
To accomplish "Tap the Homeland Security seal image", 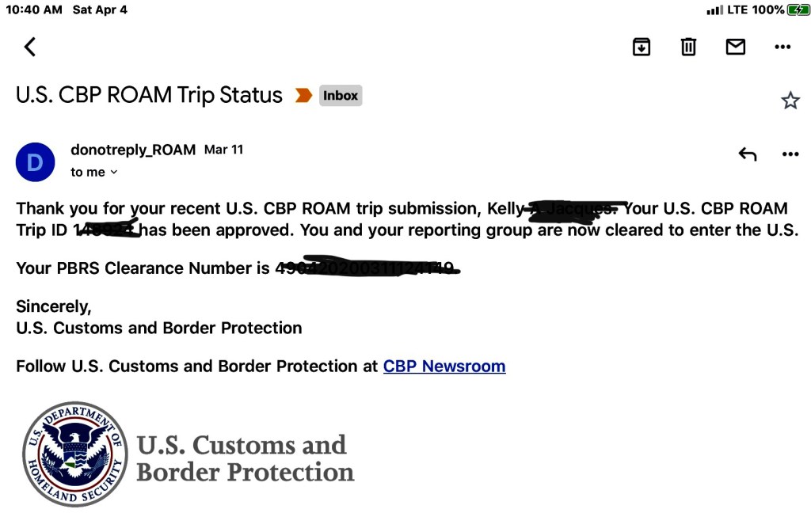I will (75, 454).
